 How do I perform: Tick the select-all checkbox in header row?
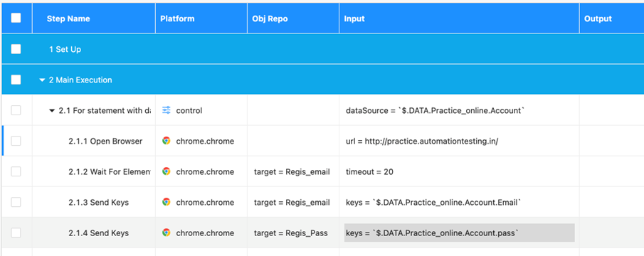click(x=16, y=18)
